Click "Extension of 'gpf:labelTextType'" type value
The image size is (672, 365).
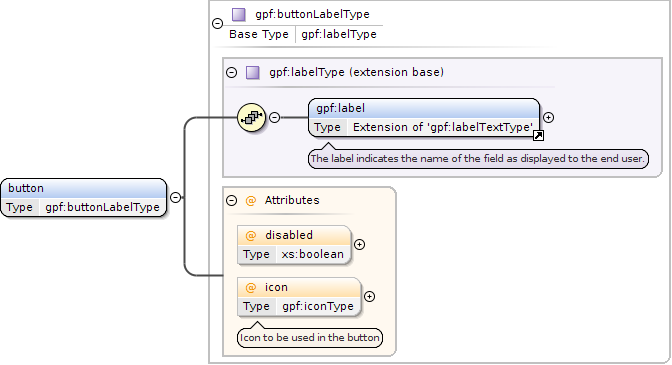[443, 127]
